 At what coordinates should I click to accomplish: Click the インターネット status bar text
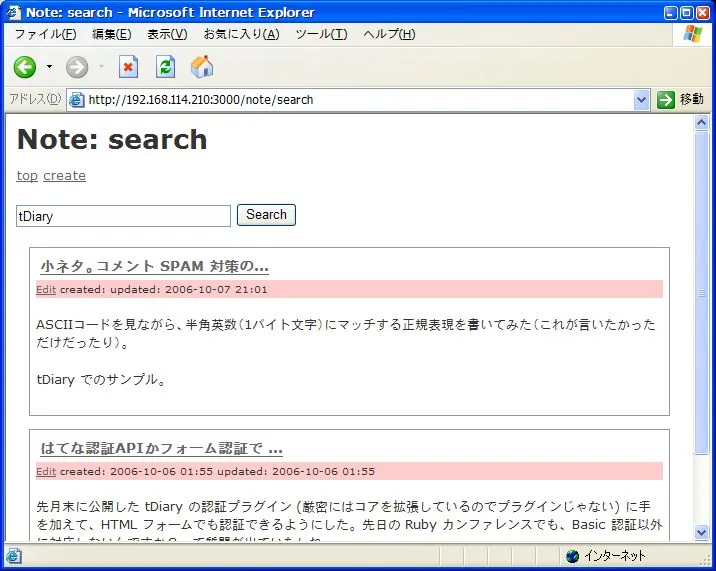click(x=615, y=556)
